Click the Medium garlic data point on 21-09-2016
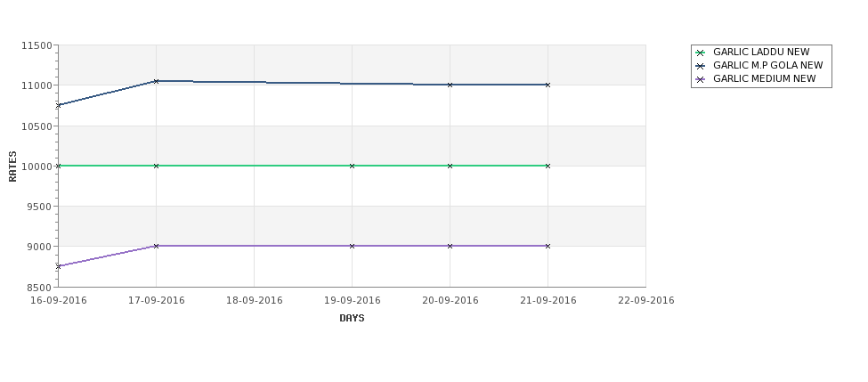Viewport: 868px width, 382px height. (x=548, y=246)
